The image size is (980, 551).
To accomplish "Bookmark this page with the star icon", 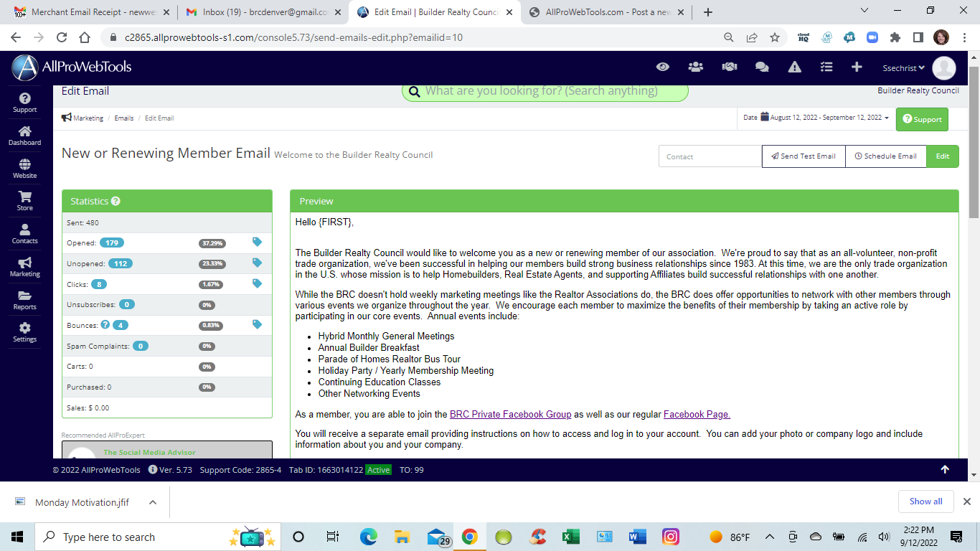I will 774,37.
